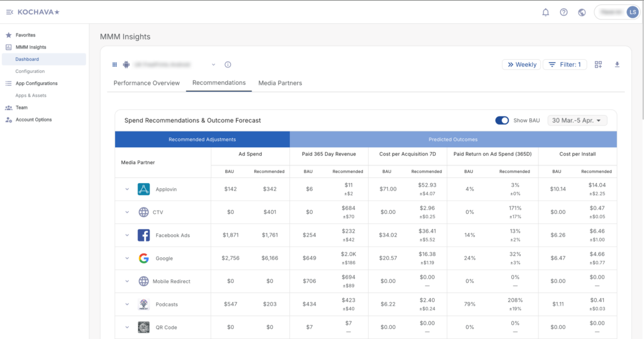Click the Weekly granularity button
This screenshot has width=644, height=339.
click(x=521, y=65)
